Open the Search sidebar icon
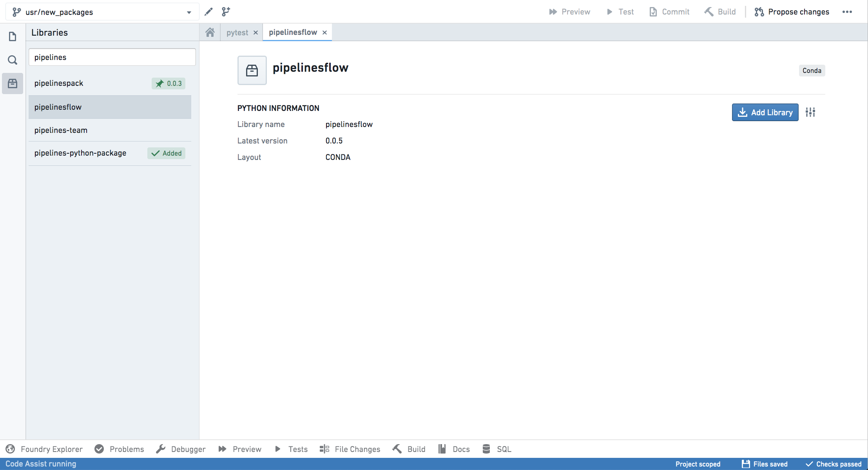This screenshot has height=470, width=868. (x=13, y=60)
